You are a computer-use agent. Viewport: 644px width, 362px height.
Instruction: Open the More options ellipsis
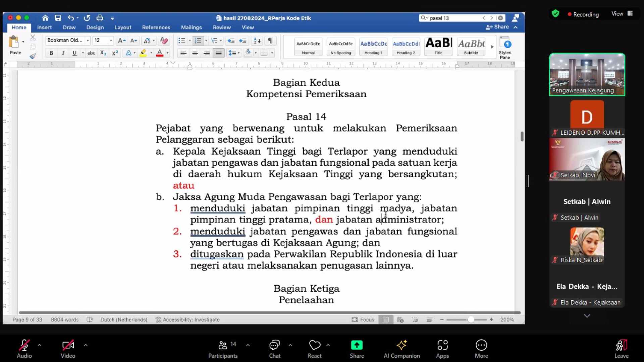click(x=481, y=349)
